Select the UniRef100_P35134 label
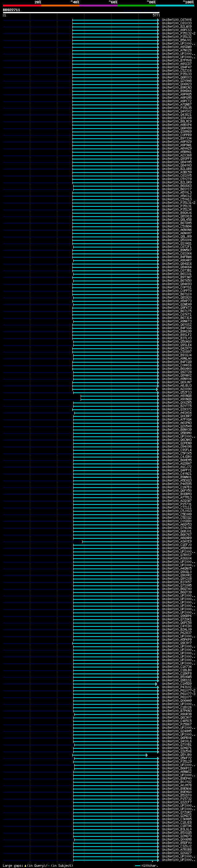 [x=176, y=210]
